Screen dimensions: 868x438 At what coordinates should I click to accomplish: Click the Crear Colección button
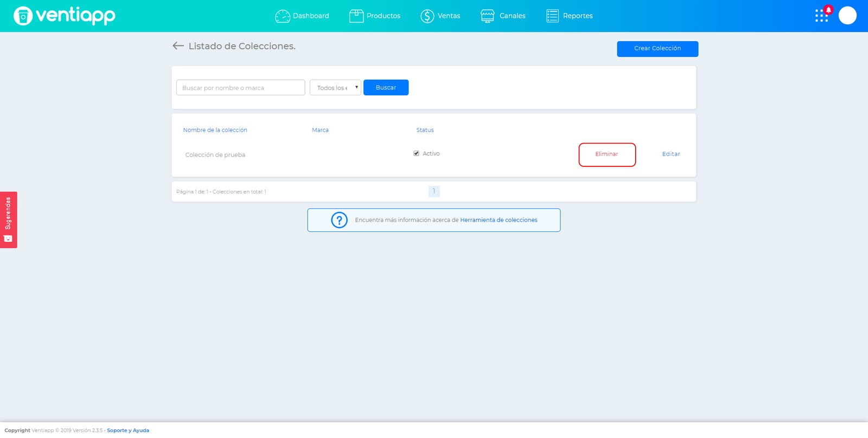coord(658,49)
